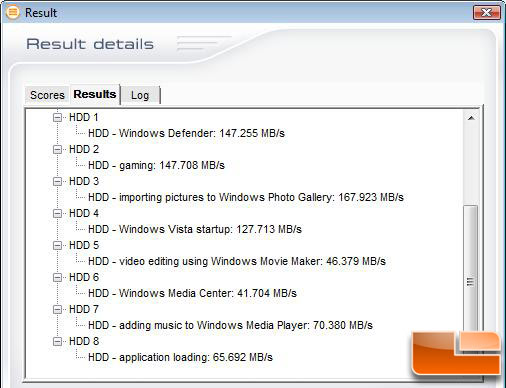
Task: Select 'HDD - application loading: 65.692 MB/s' row
Action: [180, 357]
